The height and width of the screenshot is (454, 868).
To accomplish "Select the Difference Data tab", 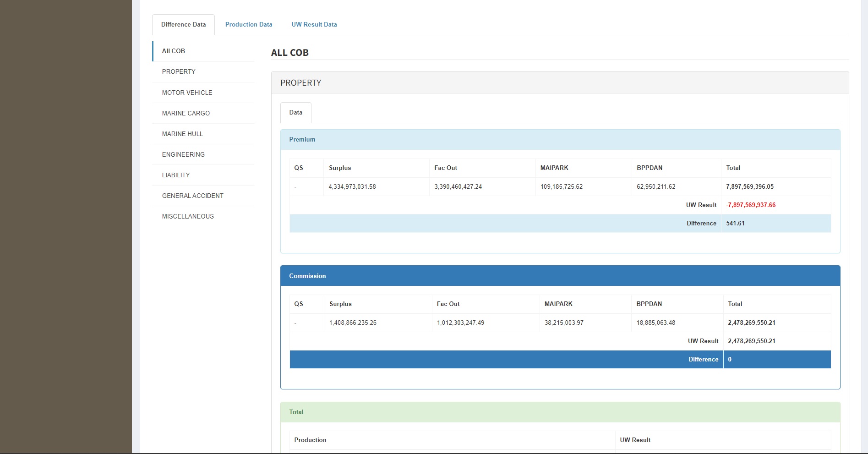I will (x=183, y=25).
